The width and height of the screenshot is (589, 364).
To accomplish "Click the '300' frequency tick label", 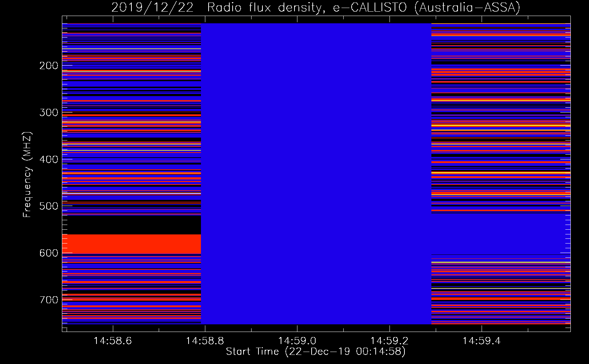I will pos(49,112).
